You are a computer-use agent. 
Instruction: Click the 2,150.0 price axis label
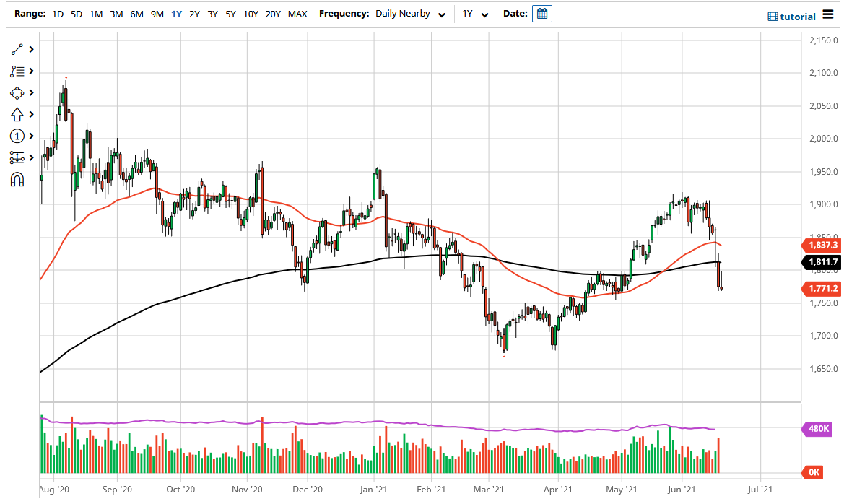coord(824,40)
